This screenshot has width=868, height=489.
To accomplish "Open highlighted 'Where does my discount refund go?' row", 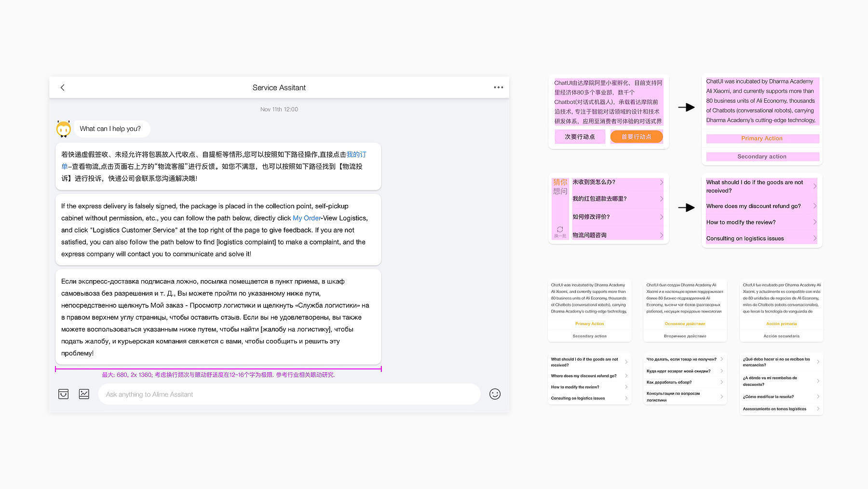I will pos(762,206).
